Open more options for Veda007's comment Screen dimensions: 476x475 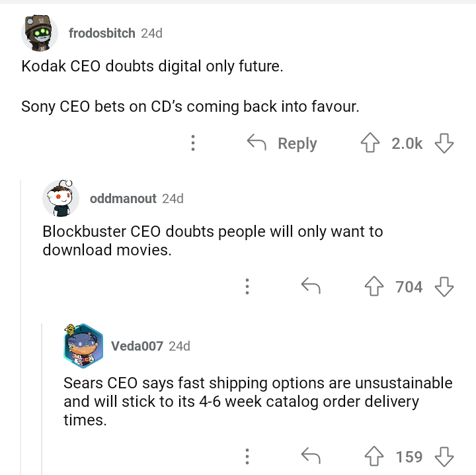tap(247, 456)
